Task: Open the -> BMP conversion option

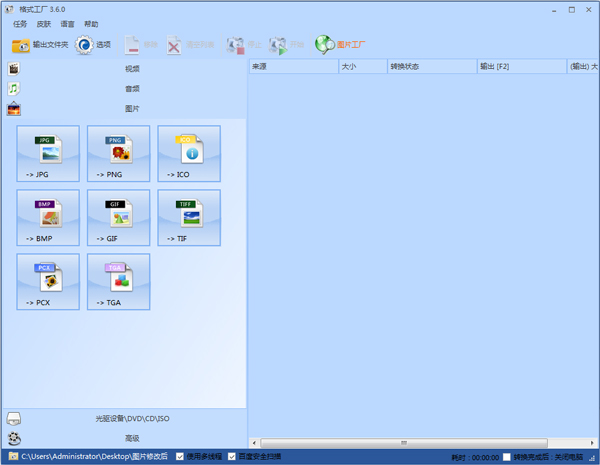Action: click(x=48, y=217)
